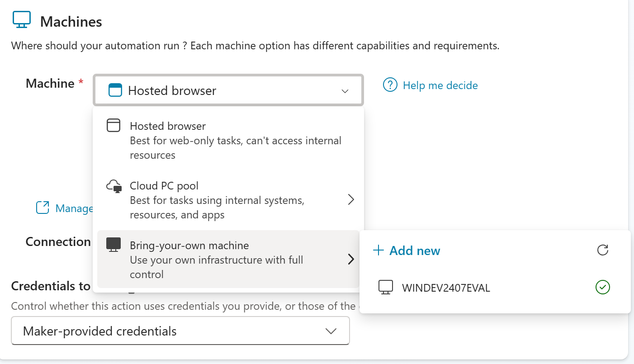Click the Add new button
The height and width of the screenshot is (364, 634).
click(x=414, y=251)
